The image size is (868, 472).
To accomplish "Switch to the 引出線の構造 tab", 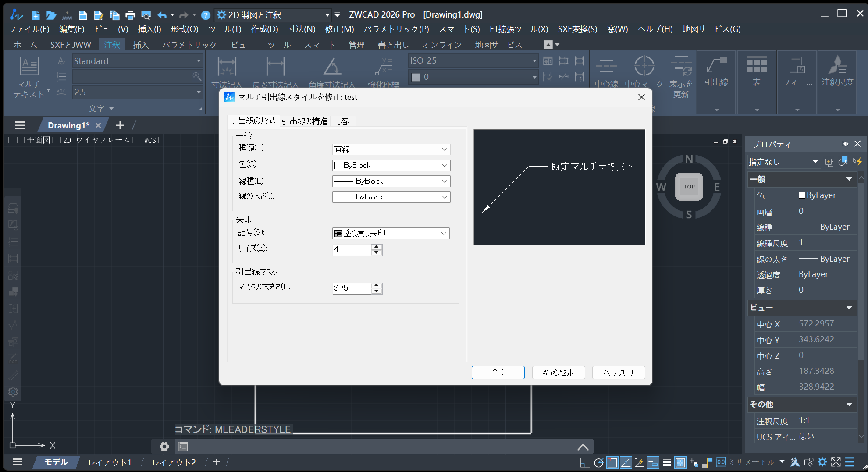I will [x=305, y=121].
